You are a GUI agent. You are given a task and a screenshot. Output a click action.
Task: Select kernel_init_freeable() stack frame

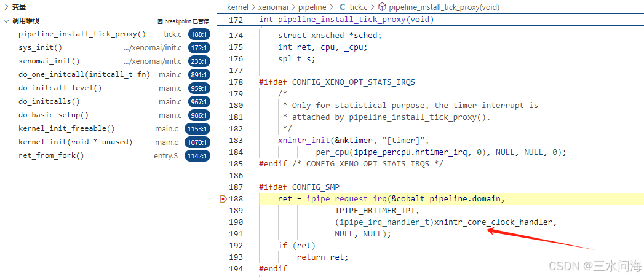click(x=108, y=129)
